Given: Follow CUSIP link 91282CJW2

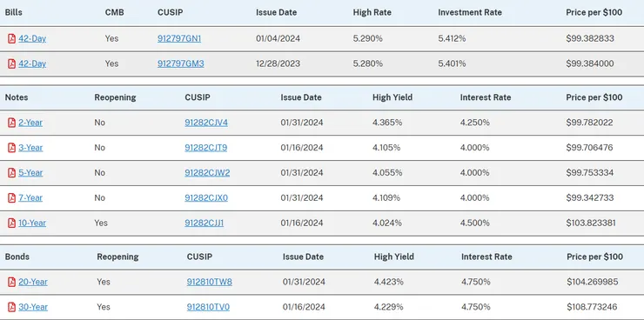Looking at the screenshot, I should coord(207,173).
